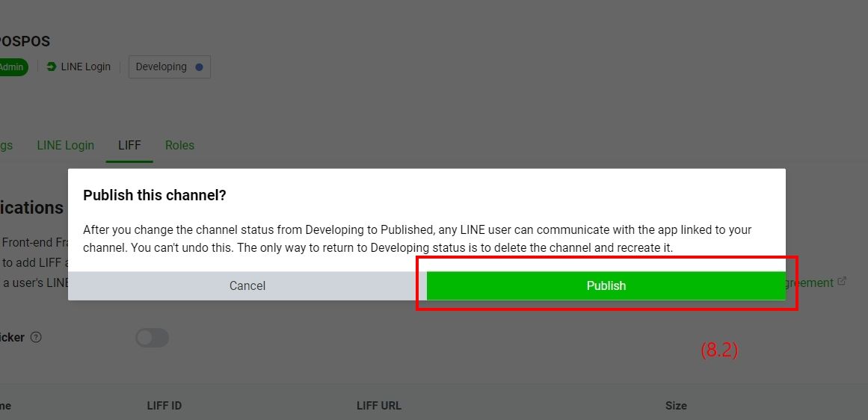Follow the agreement link
Screen dimensions: 868x420
click(809, 282)
